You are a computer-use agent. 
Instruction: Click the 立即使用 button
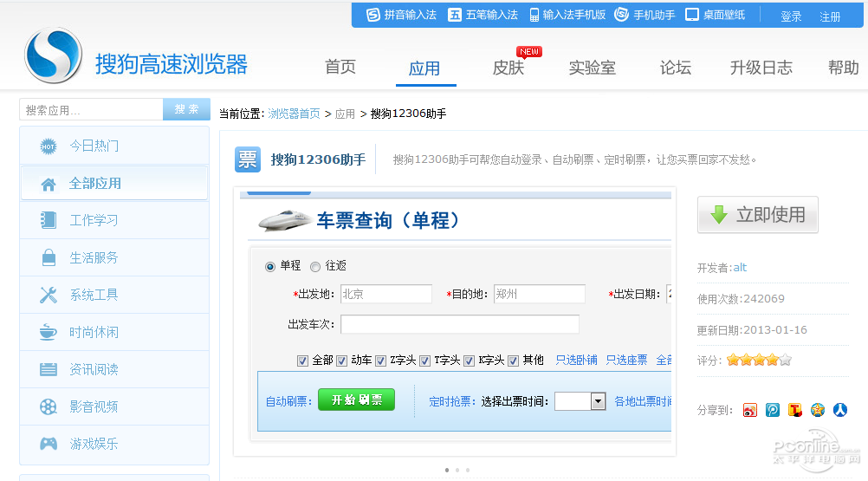[757, 214]
